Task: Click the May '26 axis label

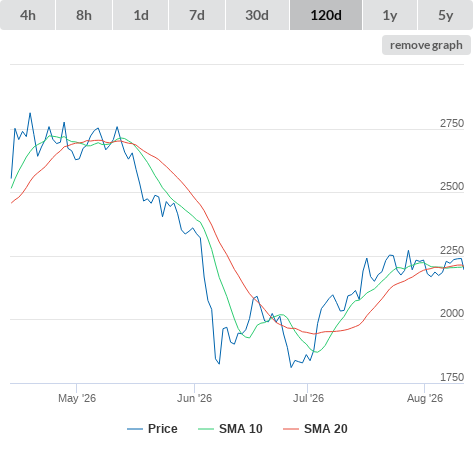Action: coord(77,398)
